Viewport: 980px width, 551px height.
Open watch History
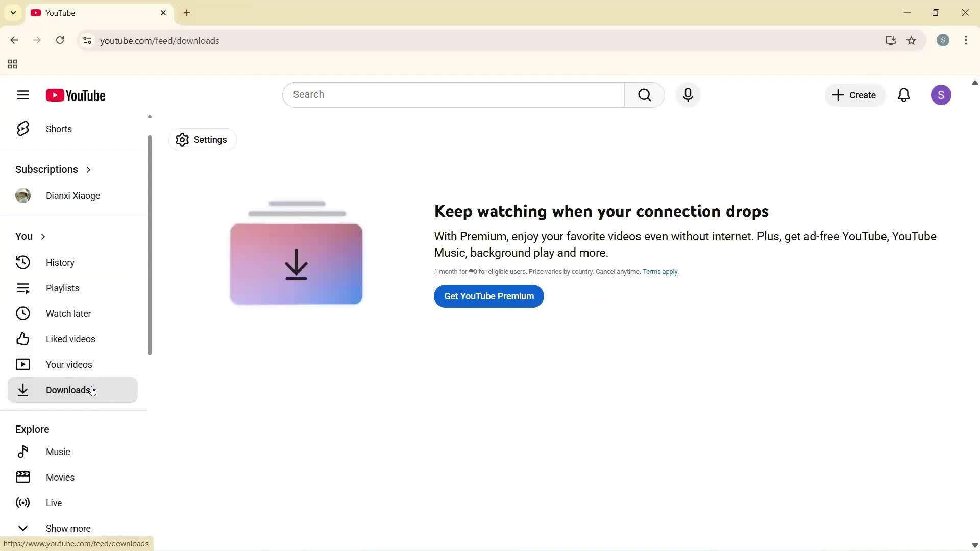tap(60, 262)
